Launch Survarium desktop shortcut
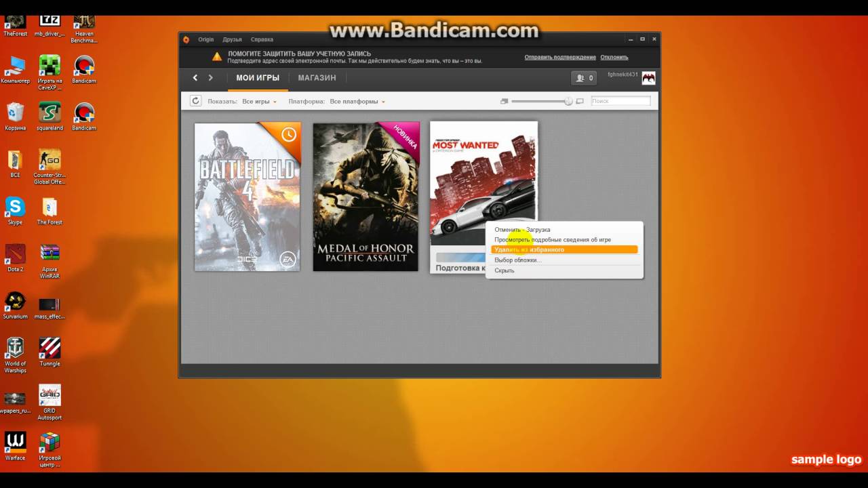Viewport: 868px width, 488px height. pos(15,305)
